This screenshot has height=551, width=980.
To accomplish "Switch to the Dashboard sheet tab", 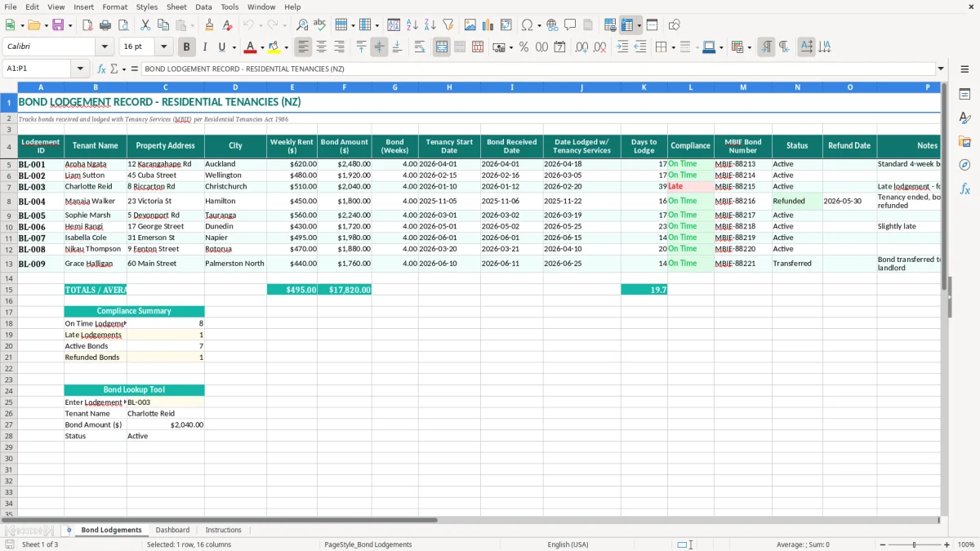I will click(172, 530).
